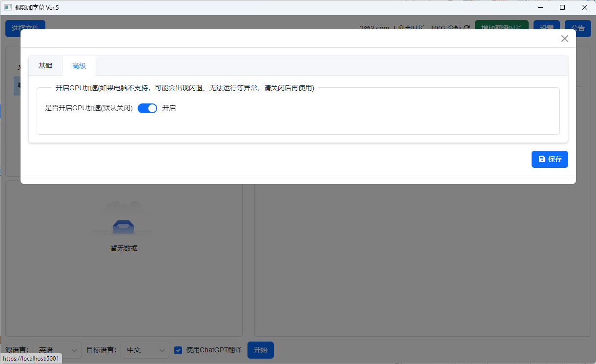Open 增加翻译时长 to add translation time
The image size is (596, 364).
pos(501,28)
